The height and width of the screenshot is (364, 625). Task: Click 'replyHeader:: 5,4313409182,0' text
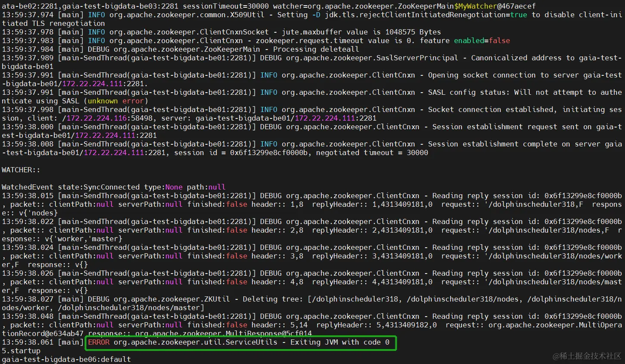376,325
